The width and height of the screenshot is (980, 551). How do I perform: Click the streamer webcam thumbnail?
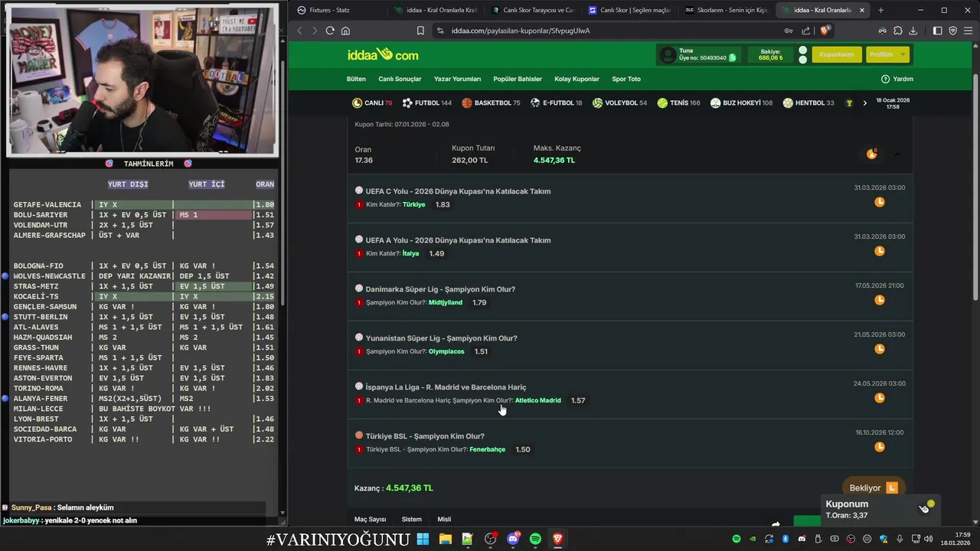(x=142, y=79)
